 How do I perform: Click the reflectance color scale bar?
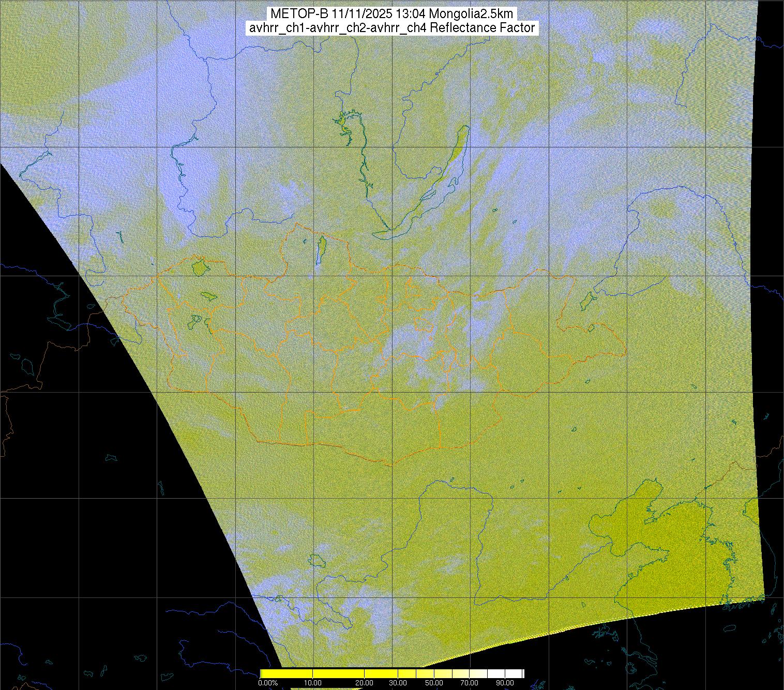click(x=392, y=673)
